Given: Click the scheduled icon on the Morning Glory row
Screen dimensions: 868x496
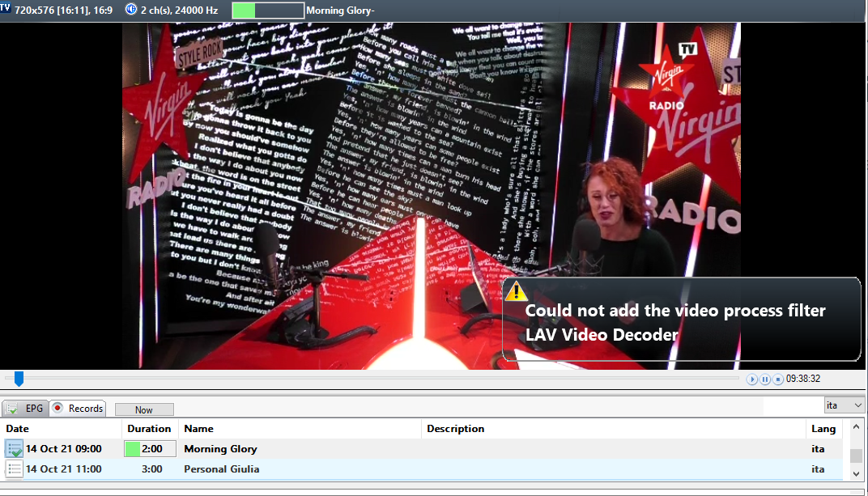Looking at the screenshot, I should [x=14, y=449].
